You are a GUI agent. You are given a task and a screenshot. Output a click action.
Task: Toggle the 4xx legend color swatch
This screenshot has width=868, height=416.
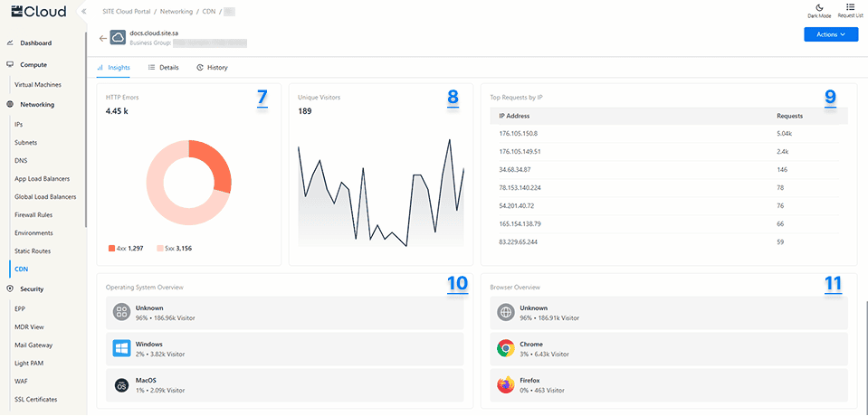[x=111, y=248]
